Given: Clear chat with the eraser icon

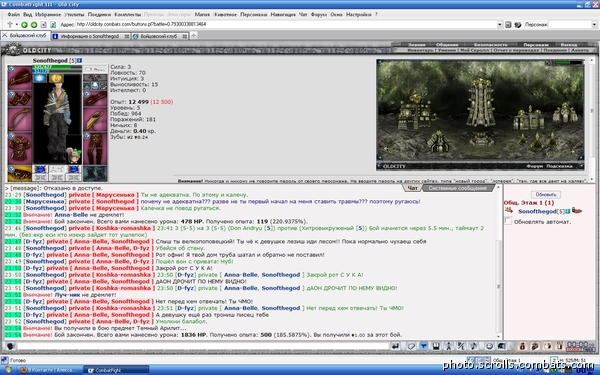Looking at the screenshot, I should (411, 346).
